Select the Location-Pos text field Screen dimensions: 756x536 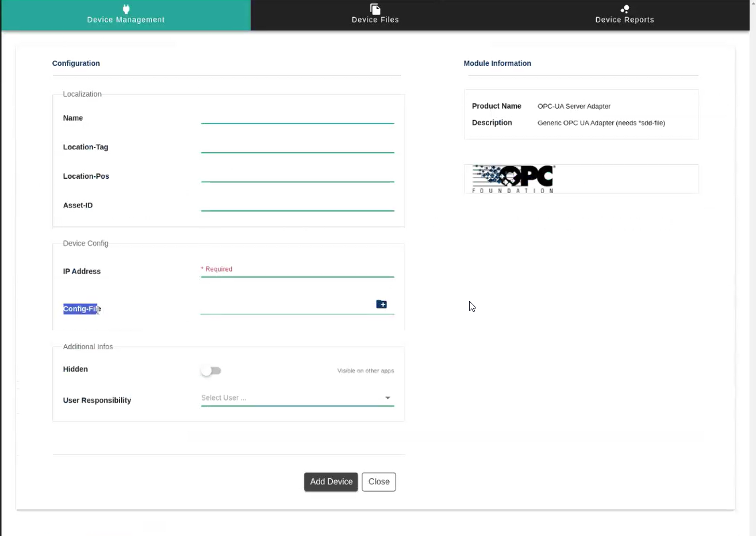pos(297,176)
